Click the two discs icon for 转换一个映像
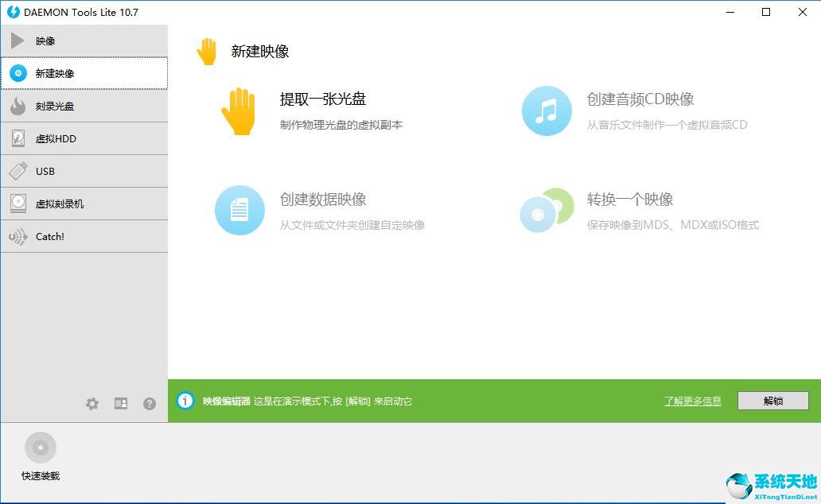The image size is (821, 504). (547, 210)
